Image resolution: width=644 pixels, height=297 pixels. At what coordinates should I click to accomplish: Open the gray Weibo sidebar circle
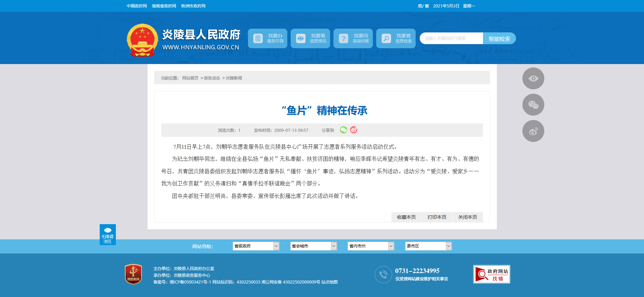click(x=533, y=131)
